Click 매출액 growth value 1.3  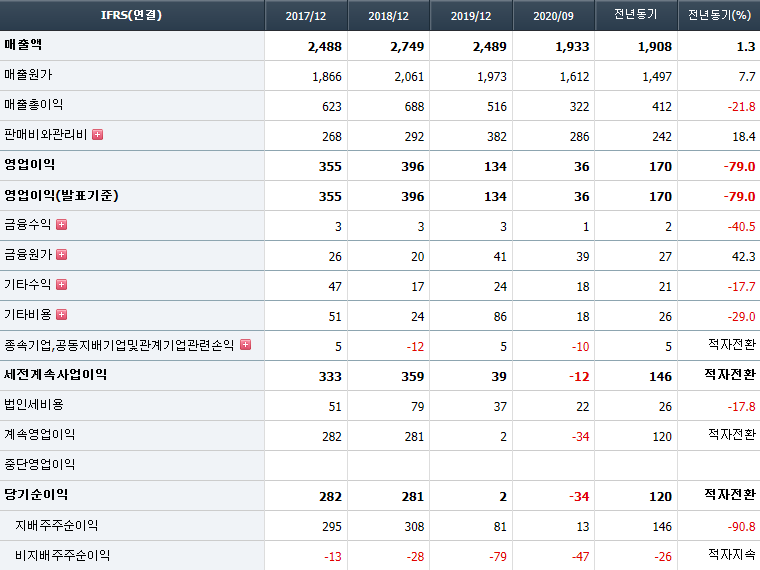[x=746, y=47]
